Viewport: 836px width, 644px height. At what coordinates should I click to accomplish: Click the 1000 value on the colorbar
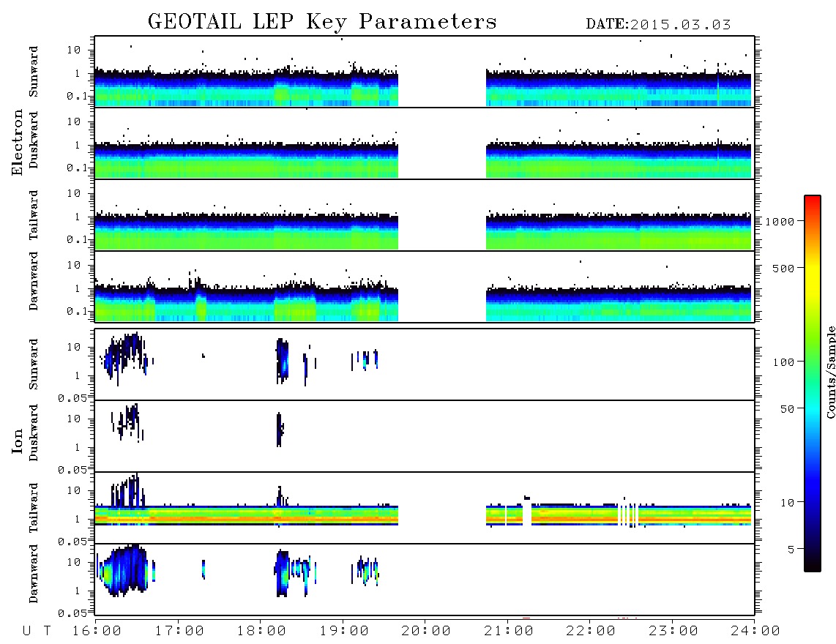[780, 222]
